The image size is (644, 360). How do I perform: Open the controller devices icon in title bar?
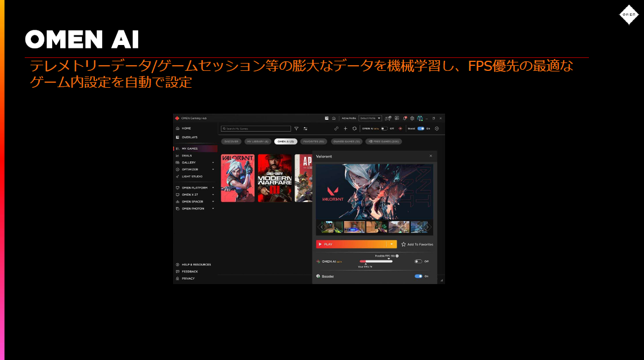[388, 118]
